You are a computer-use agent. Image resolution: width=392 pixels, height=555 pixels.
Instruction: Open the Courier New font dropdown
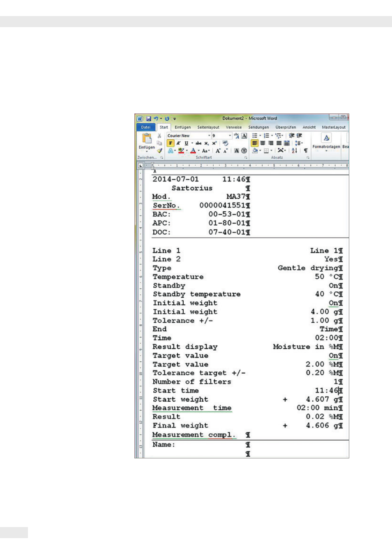[x=209, y=136]
